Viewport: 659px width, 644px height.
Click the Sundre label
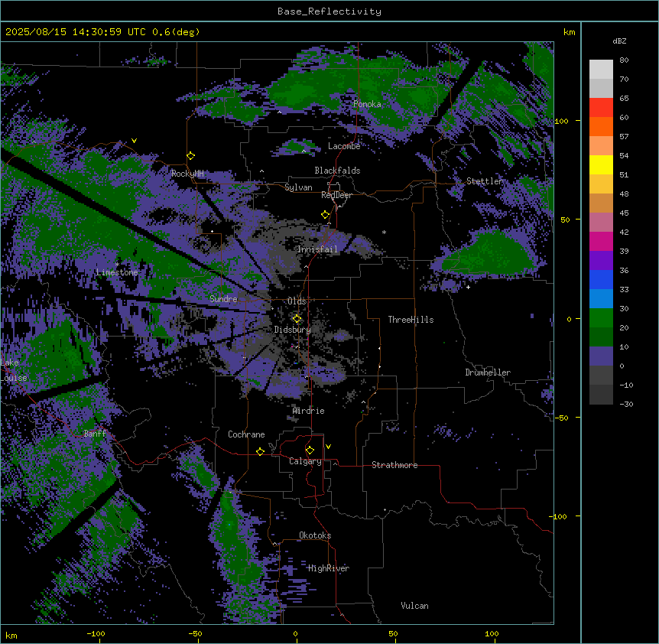(x=223, y=299)
